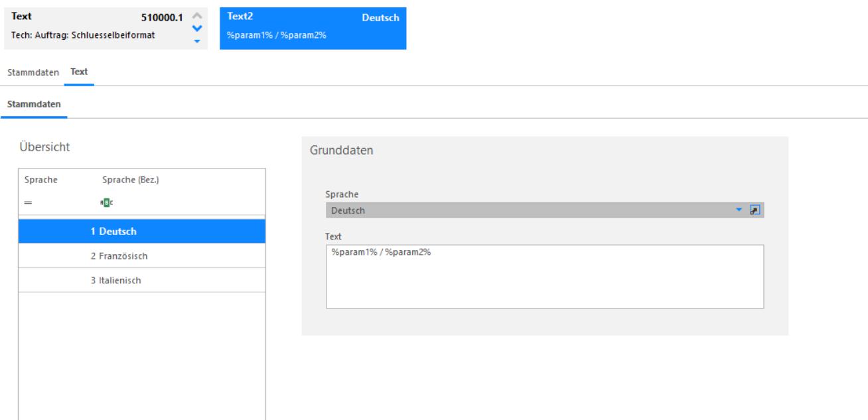Click into the Text input box
This screenshot has height=420, width=868.
[x=545, y=277]
